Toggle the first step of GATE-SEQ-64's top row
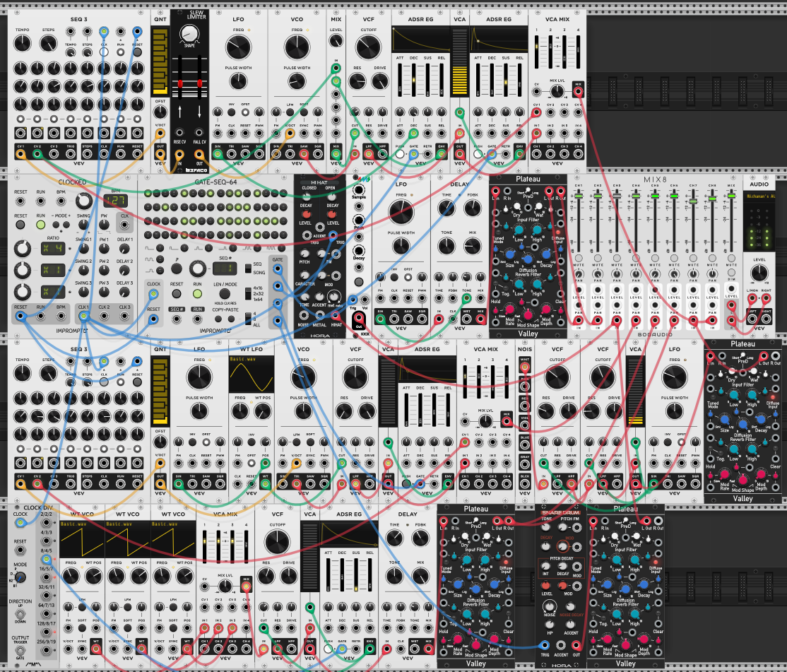787x672 pixels. 149,193
